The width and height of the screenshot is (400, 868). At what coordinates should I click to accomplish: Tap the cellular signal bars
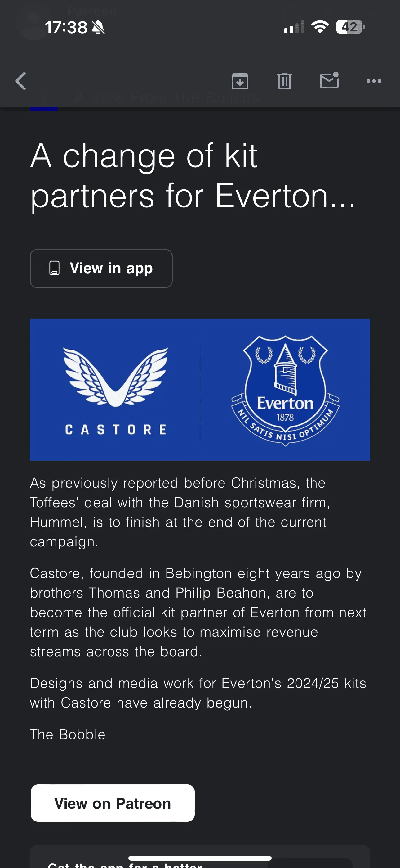click(294, 28)
